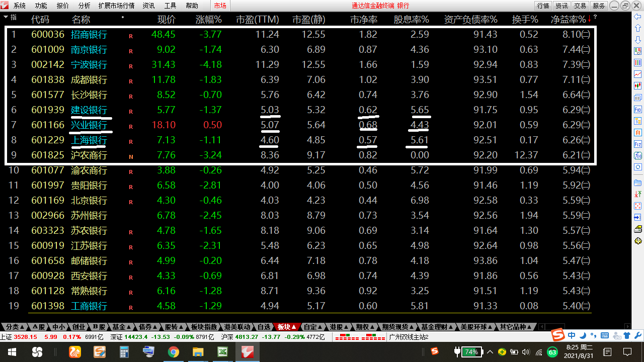Sort by the 股息率% column header
644x362 pixels.
tap(411, 20)
